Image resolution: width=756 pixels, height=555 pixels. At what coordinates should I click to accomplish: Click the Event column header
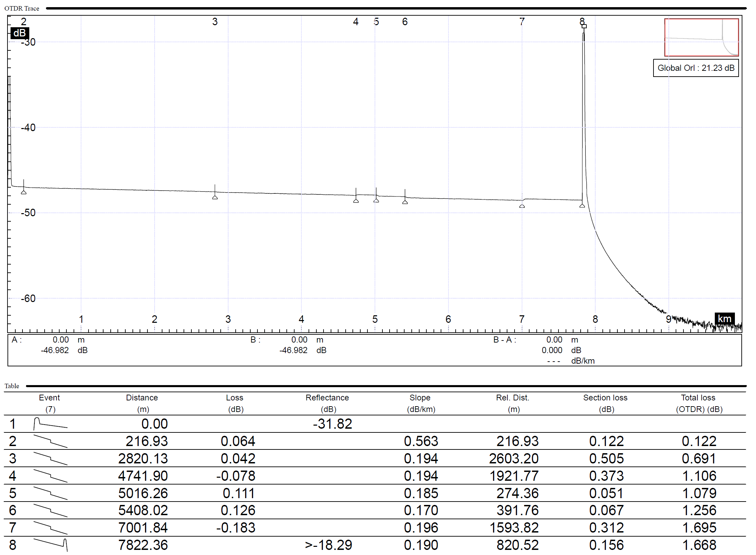(49, 403)
